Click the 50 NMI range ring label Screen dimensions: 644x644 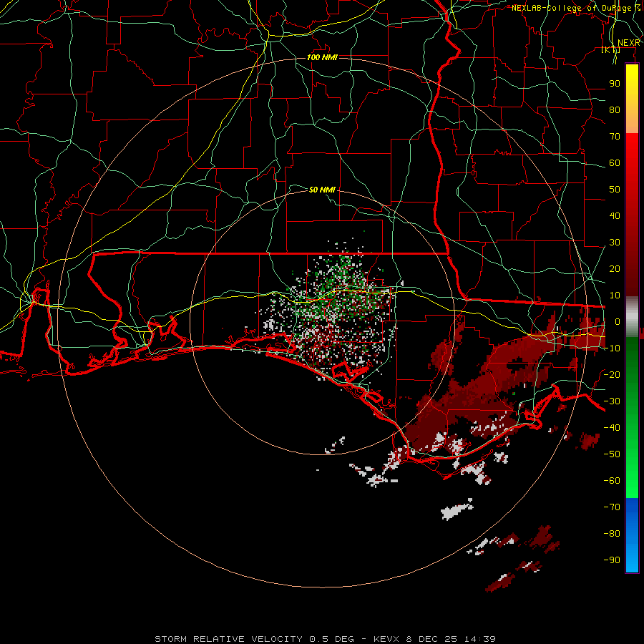tap(322, 190)
